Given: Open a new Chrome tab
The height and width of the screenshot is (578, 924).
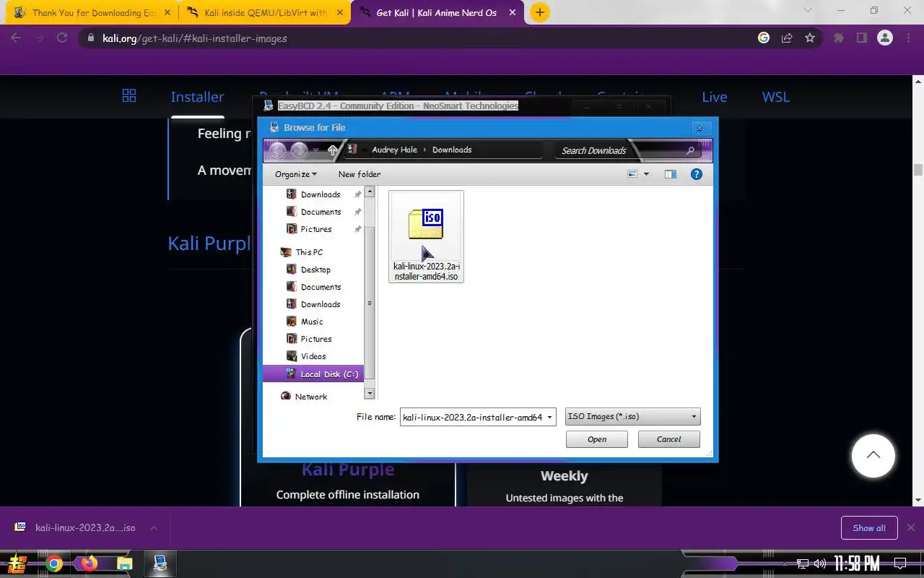Looking at the screenshot, I should point(539,12).
